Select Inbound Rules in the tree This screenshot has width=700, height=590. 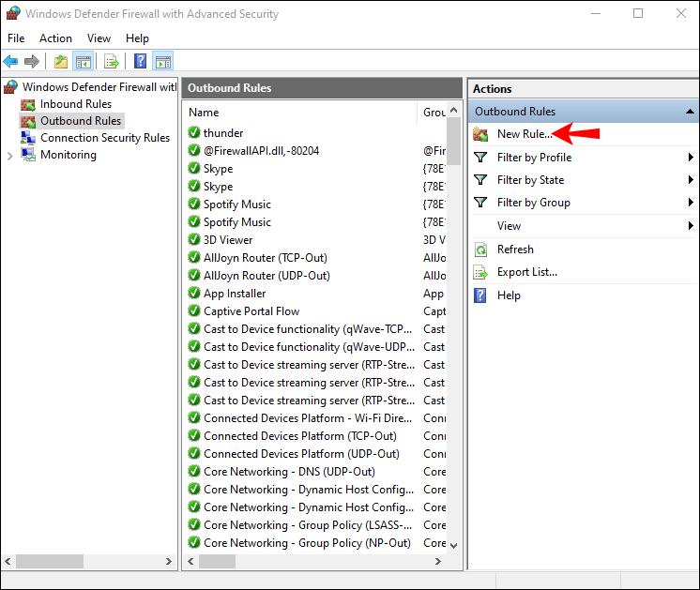[76, 104]
